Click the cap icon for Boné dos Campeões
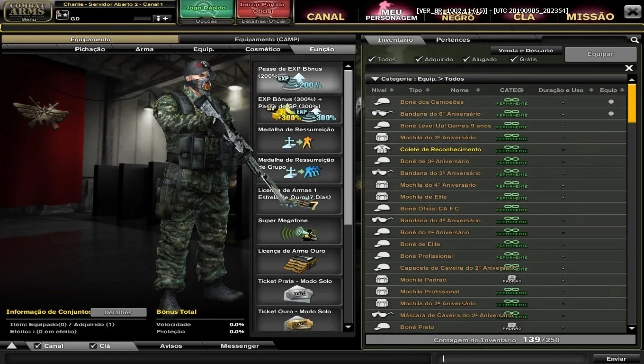 pos(382,102)
